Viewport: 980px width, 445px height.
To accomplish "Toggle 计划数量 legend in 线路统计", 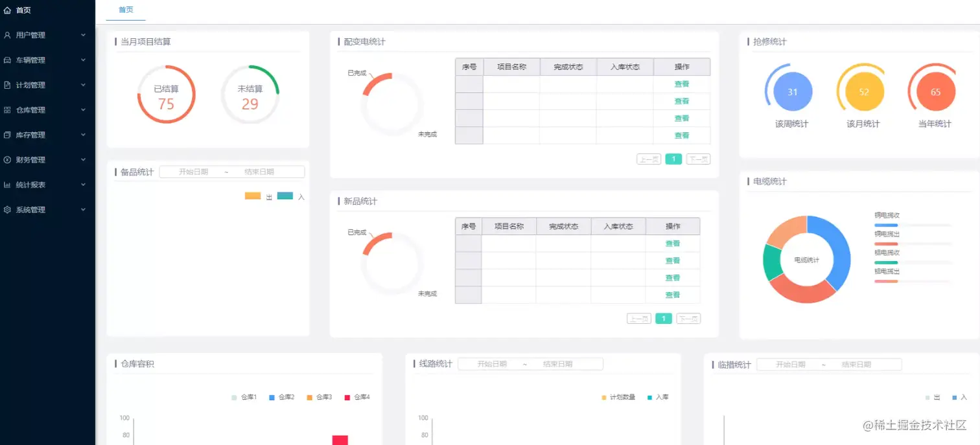I will [619, 397].
